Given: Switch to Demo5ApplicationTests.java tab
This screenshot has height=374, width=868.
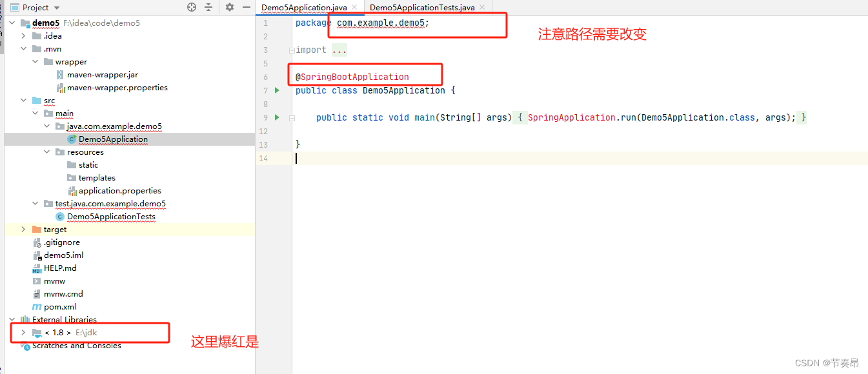Looking at the screenshot, I should (x=422, y=8).
